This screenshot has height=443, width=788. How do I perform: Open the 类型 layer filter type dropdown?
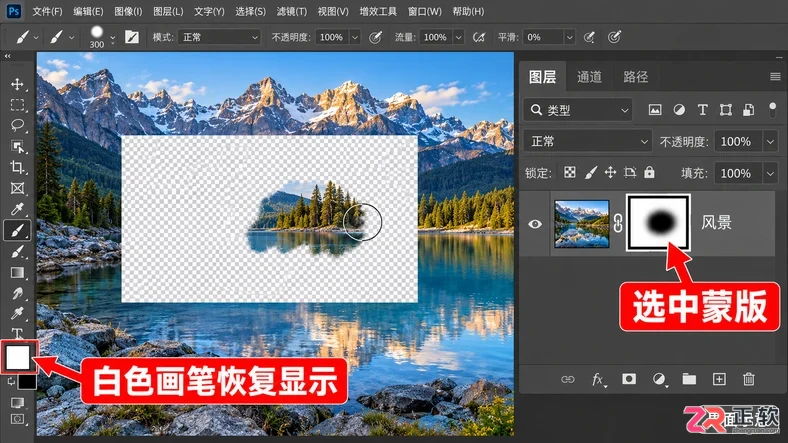(577, 110)
